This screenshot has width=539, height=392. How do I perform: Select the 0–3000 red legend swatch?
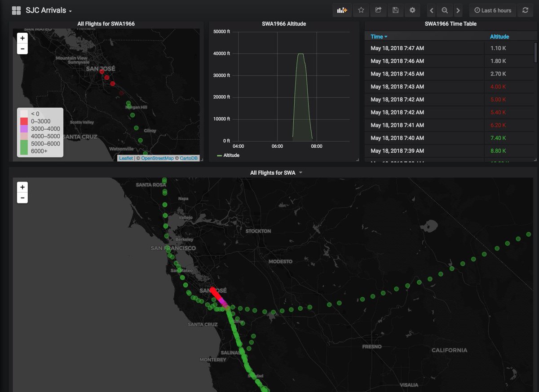point(24,121)
